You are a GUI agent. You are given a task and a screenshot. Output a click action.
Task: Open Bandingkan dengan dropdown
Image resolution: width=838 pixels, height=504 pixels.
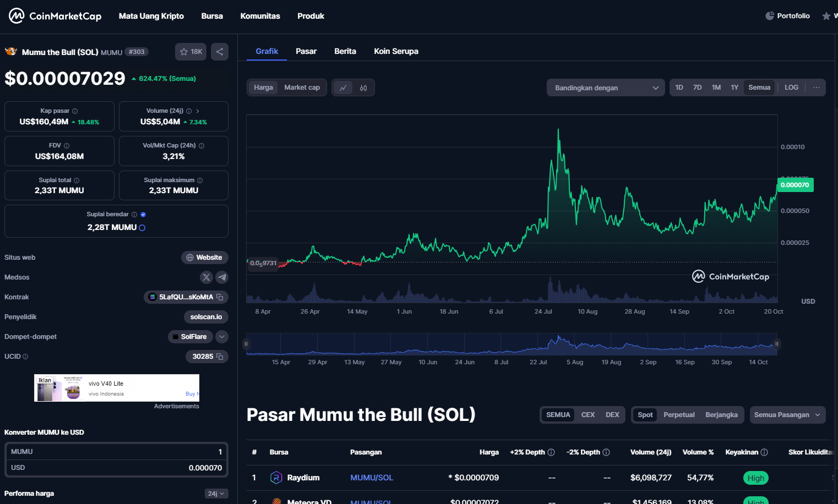[606, 87]
